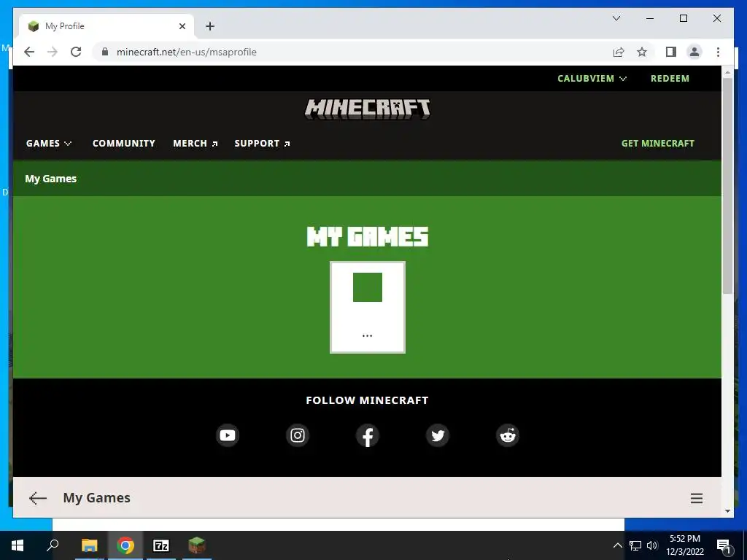Screen dimensions: 747x560
Task: Click back arrow beside My Games footer
Action: pyautogui.click(x=38, y=498)
